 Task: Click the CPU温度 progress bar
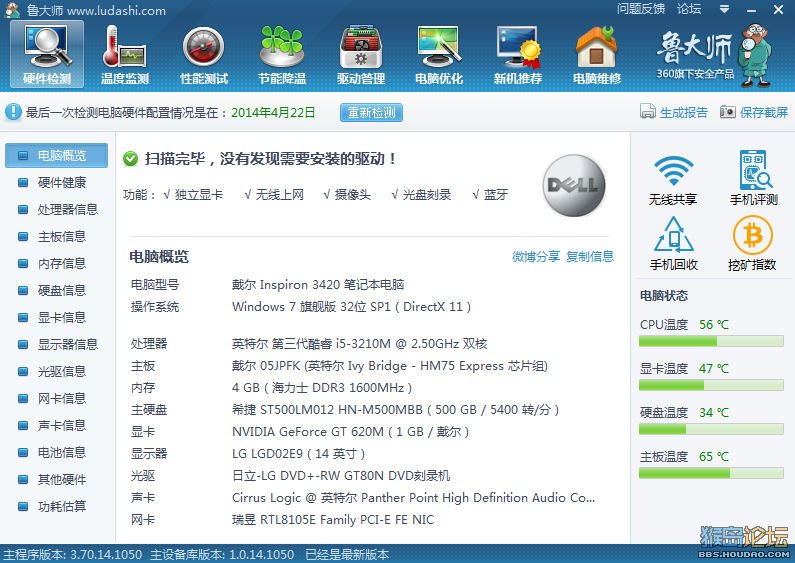[711, 341]
